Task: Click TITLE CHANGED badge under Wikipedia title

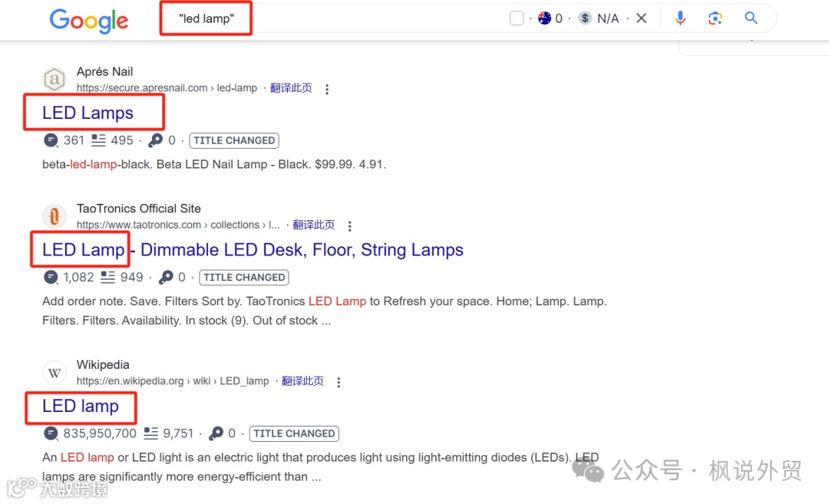Action: pos(294,433)
